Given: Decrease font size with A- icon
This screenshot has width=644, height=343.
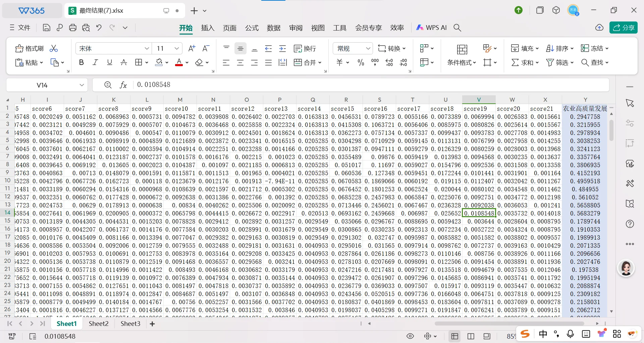Looking at the screenshot, I should (x=206, y=49).
